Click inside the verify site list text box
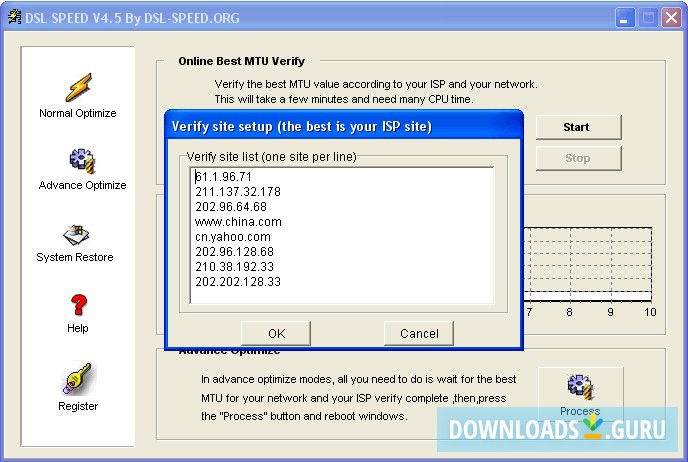The image size is (688, 462). coord(342,235)
